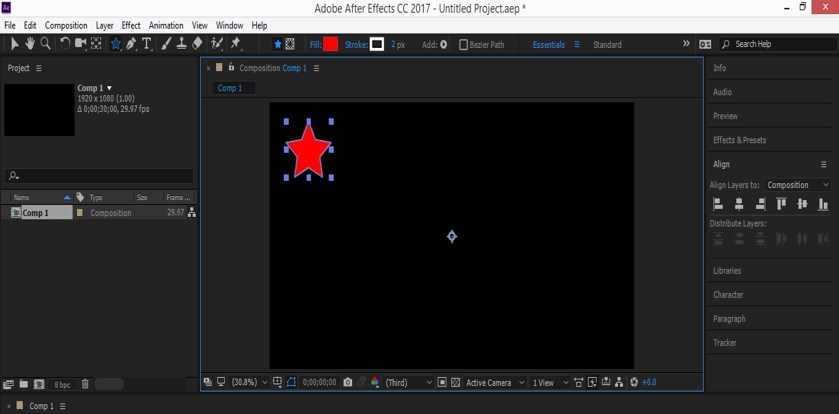Select the Selection arrow tool
The width and height of the screenshot is (839, 414).
click(x=14, y=44)
